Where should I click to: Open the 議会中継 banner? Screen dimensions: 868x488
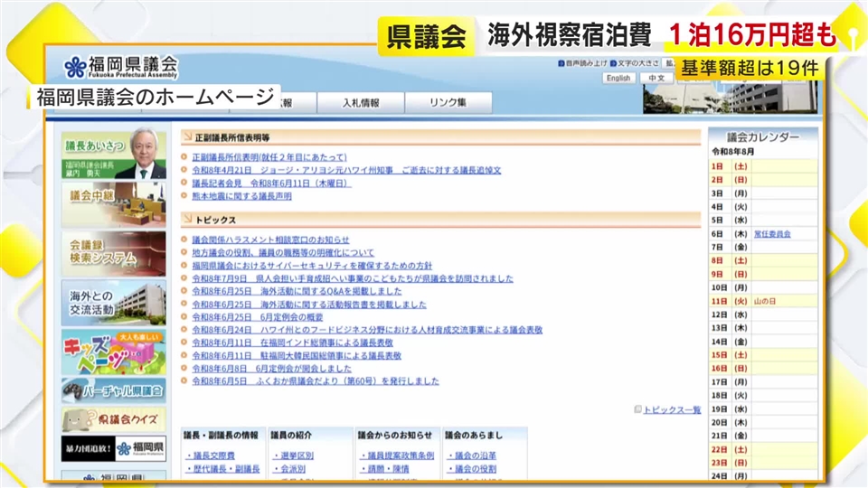(x=114, y=205)
